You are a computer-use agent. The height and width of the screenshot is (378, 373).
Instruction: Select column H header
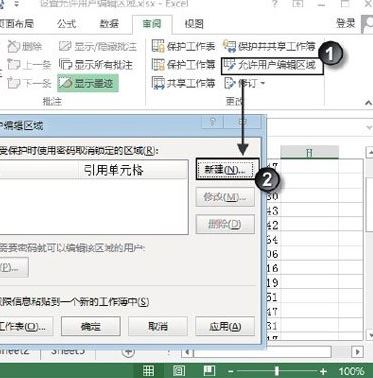[x=309, y=153]
